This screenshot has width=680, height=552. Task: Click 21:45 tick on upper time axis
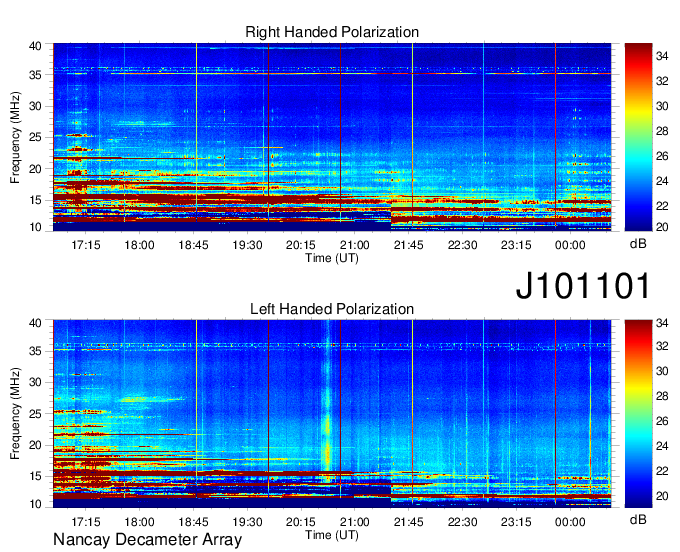[x=409, y=245]
